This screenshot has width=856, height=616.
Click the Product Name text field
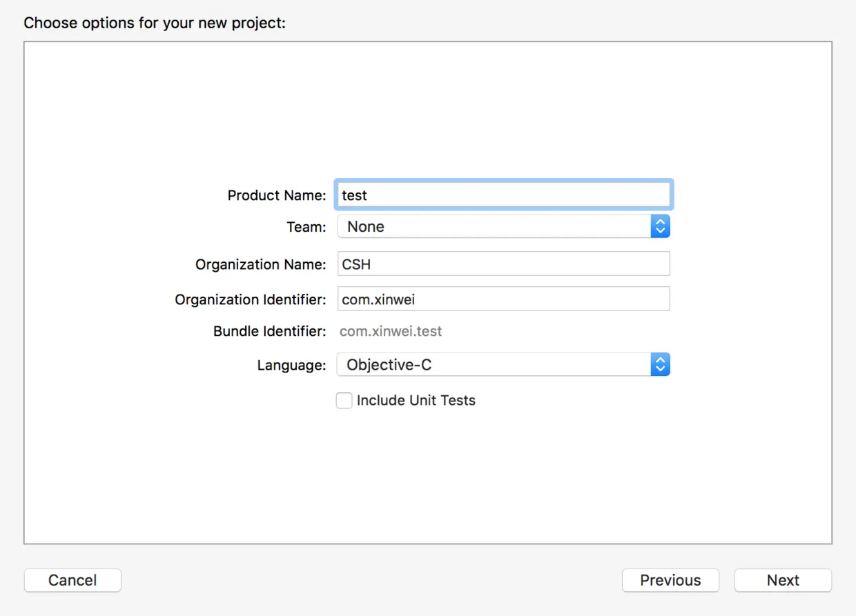(503, 195)
